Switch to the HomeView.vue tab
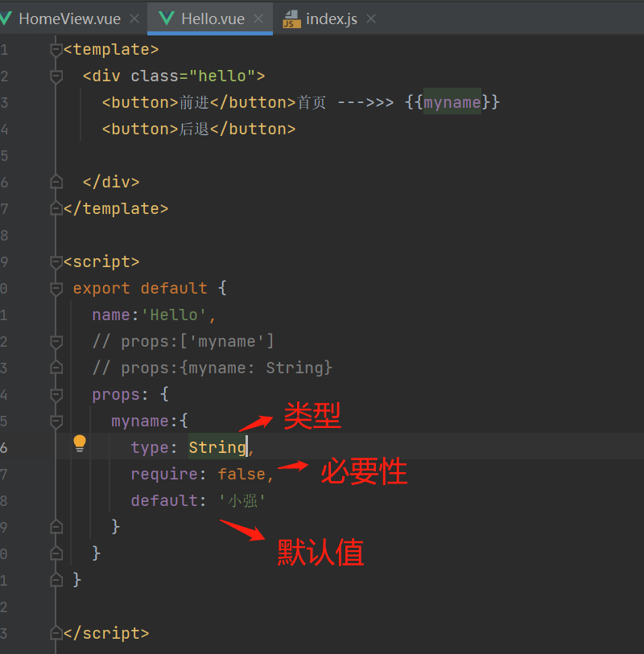 click(70, 19)
